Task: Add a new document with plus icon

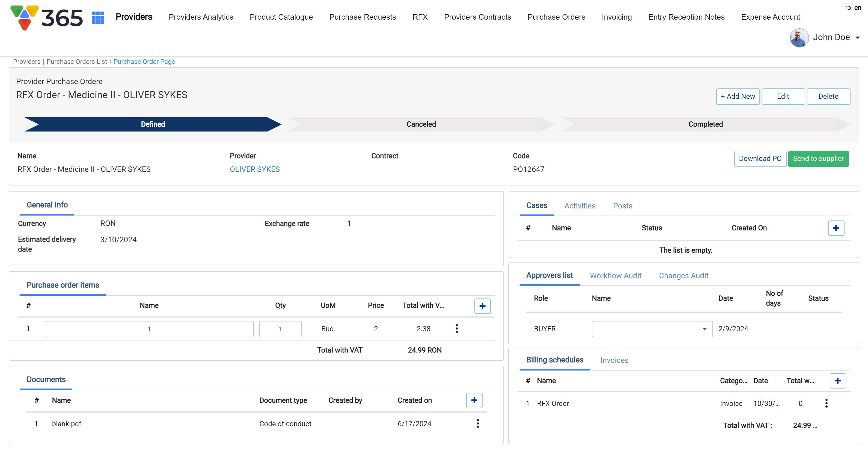Action: [474, 400]
